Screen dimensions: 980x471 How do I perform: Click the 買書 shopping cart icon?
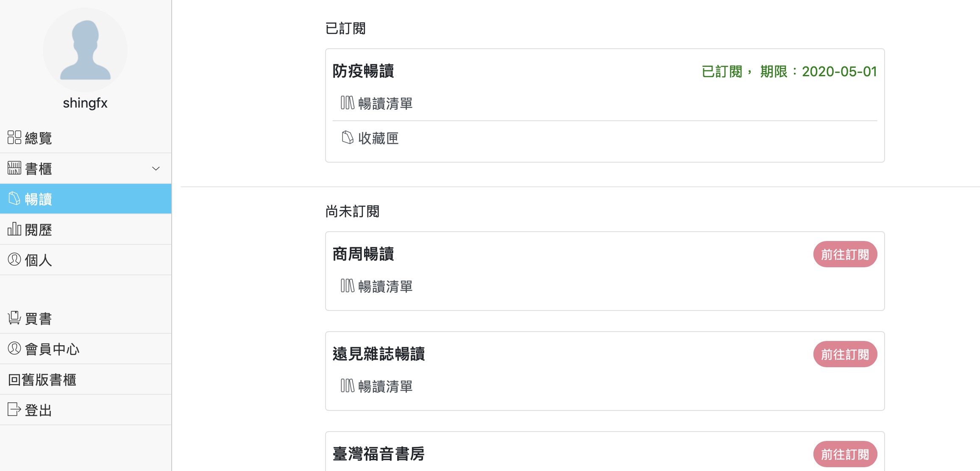click(14, 318)
